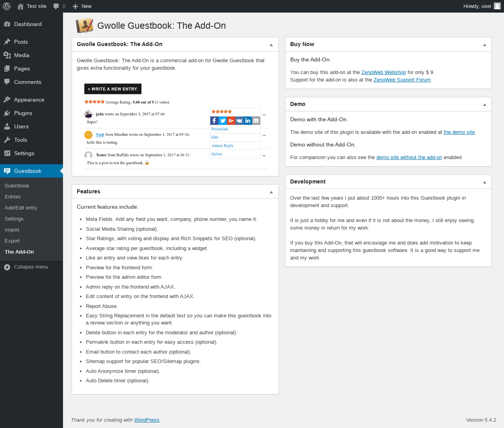
Task: Click the Appearance paintbrush icon
Action: (7, 100)
